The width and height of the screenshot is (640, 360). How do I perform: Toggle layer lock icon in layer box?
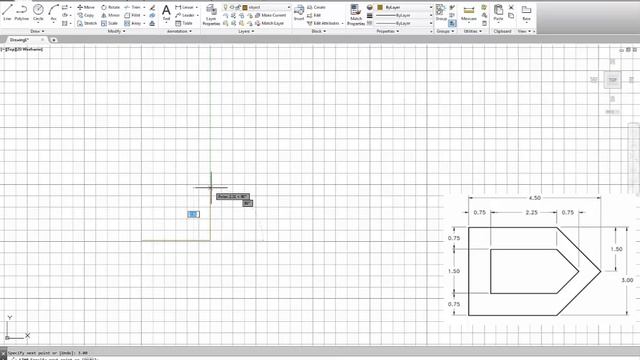click(238, 7)
